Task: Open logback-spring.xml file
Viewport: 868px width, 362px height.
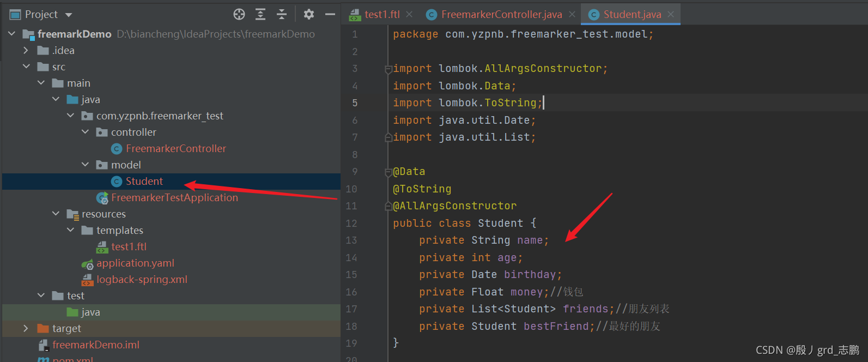Action: click(142, 279)
